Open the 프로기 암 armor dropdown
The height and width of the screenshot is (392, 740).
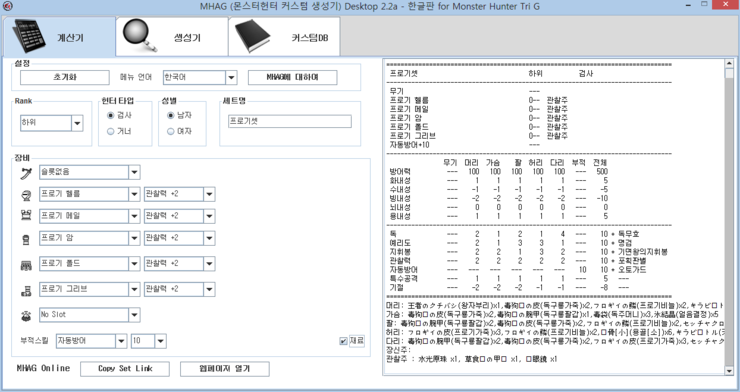coord(135,238)
